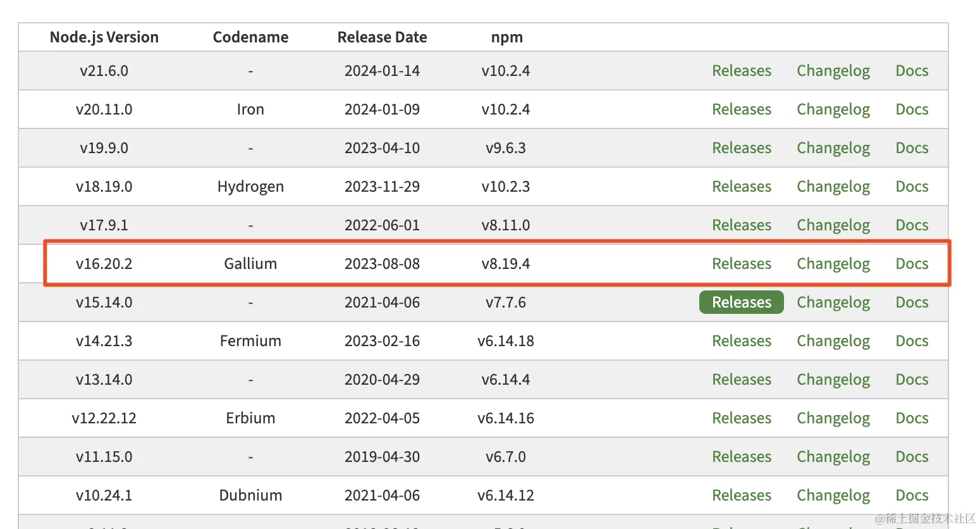Click highlighted Releases button for v15.14.0
The image size is (980, 529).
tap(741, 302)
